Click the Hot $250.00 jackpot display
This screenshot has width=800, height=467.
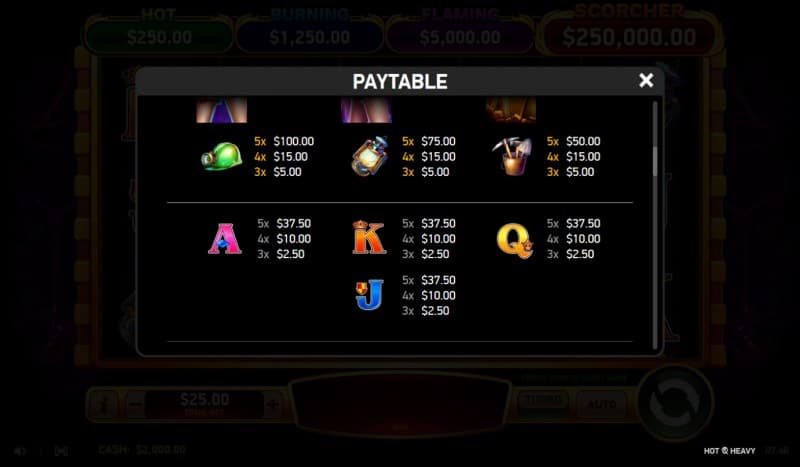159,37
